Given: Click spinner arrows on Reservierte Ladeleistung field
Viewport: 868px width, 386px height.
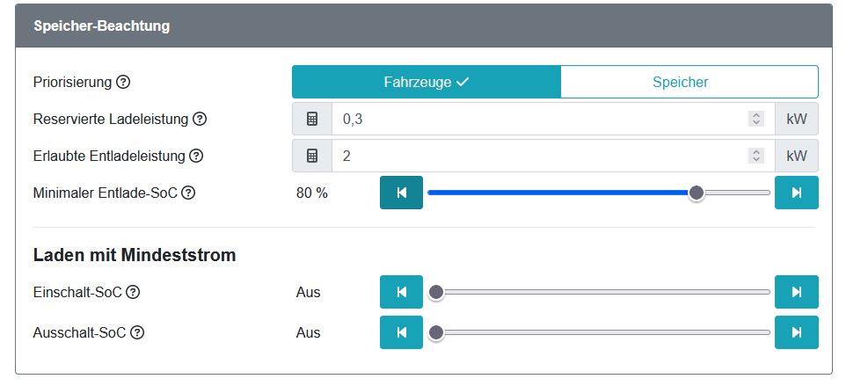Looking at the screenshot, I should pyautogui.click(x=755, y=119).
